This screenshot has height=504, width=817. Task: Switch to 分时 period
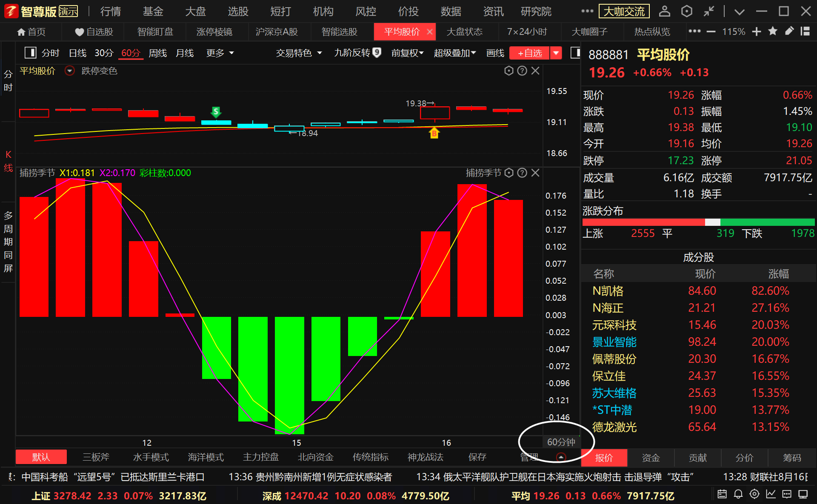(x=50, y=53)
